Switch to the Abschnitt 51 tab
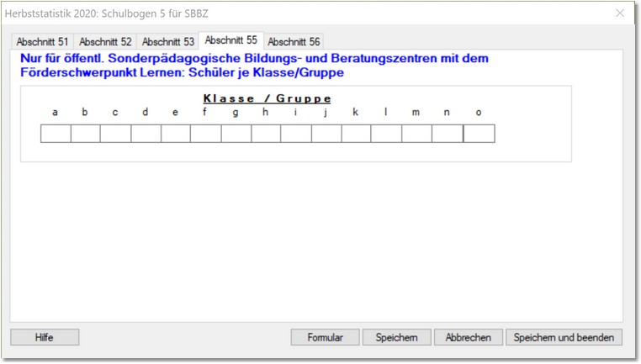Image resolution: width=641 pixels, height=364 pixels. 42,42
